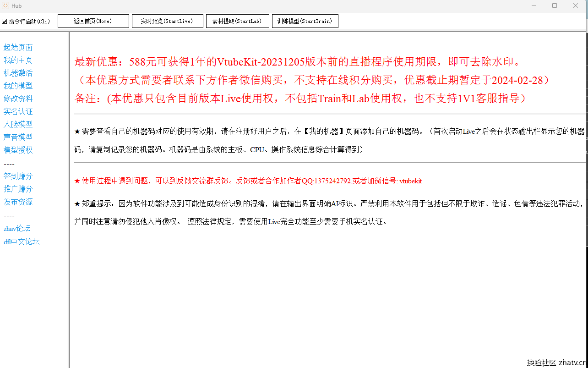Click the red QQ:1375242792 feedback line
This screenshot has width=588, height=368.
[248, 181]
